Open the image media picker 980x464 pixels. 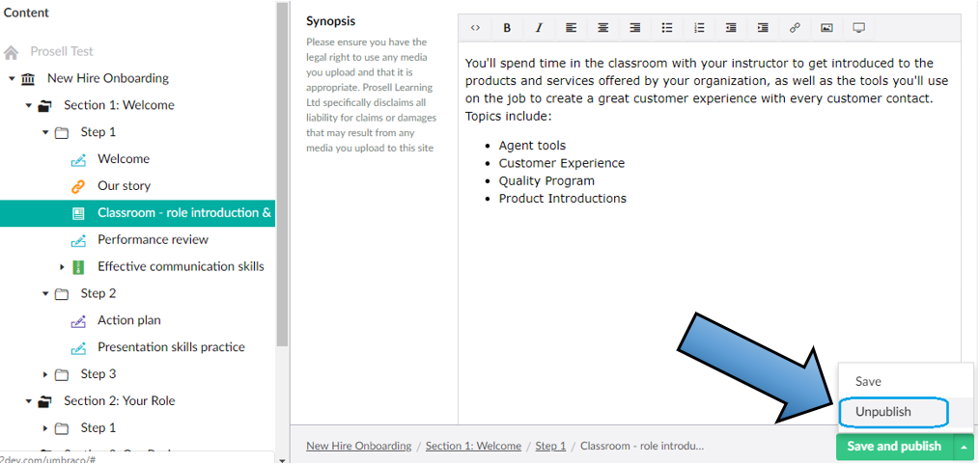826,28
